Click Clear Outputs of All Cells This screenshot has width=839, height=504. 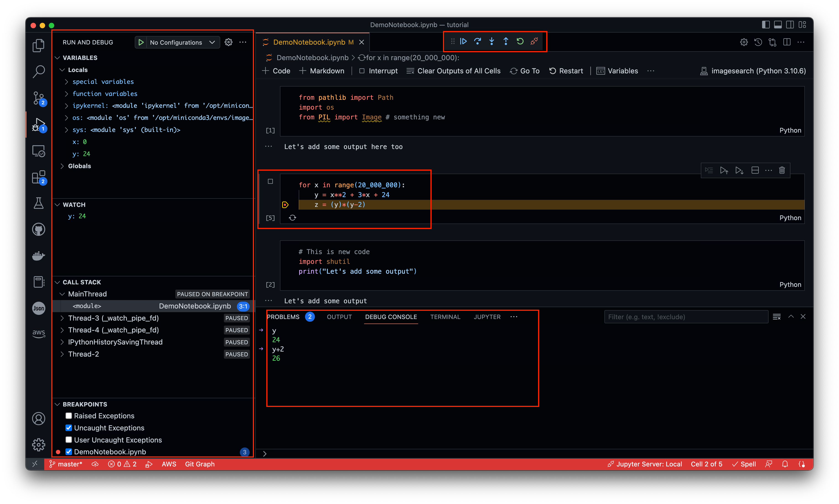[x=454, y=71]
